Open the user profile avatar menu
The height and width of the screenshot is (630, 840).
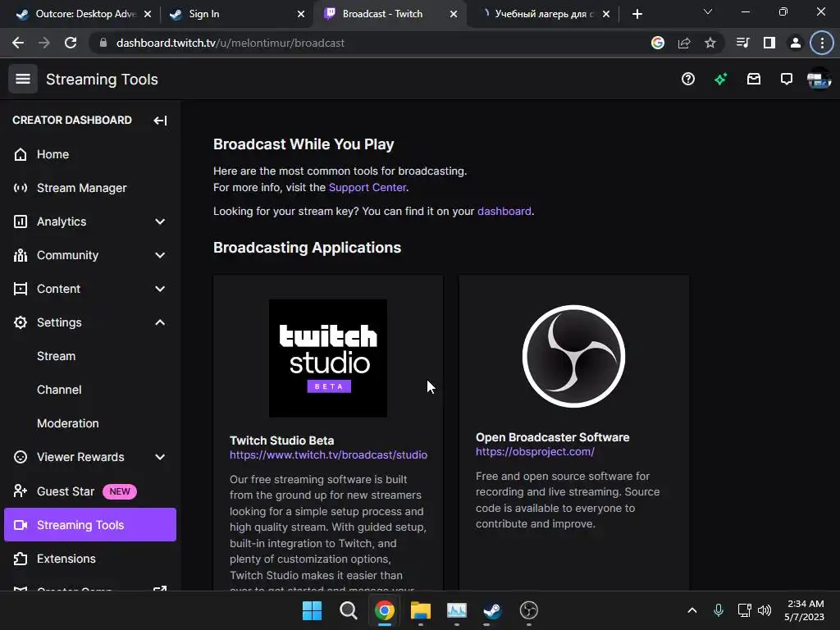(819, 80)
